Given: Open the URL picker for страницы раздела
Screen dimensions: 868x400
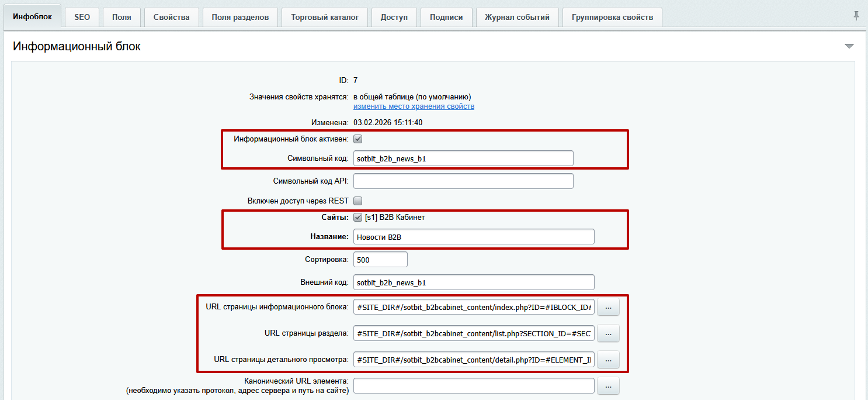Looking at the screenshot, I should (x=607, y=333).
